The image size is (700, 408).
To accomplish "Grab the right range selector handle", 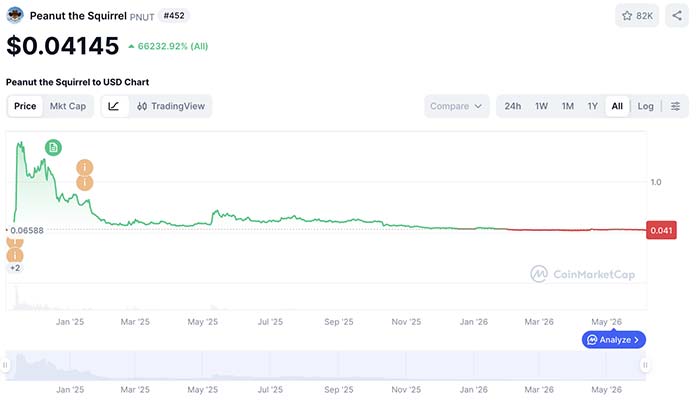I will click(645, 365).
